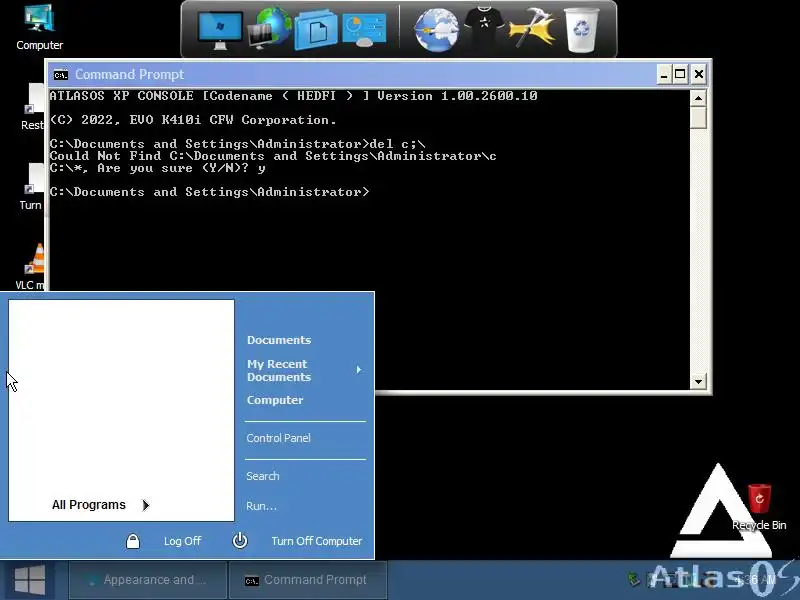The height and width of the screenshot is (600, 800).
Task: Click the Command Prompt scroll down arrow
Action: [698, 381]
